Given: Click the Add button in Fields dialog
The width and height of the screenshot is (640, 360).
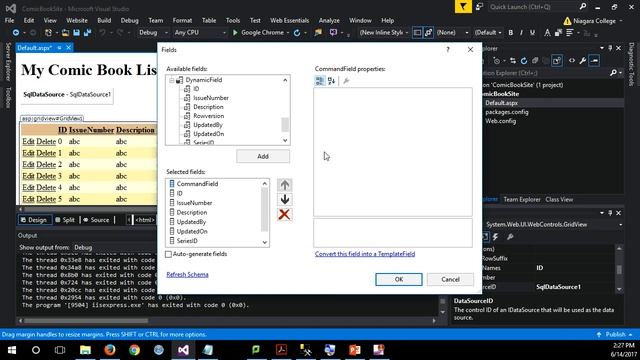Looking at the screenshot, I should pyautogui.click(x=263, y=156).
